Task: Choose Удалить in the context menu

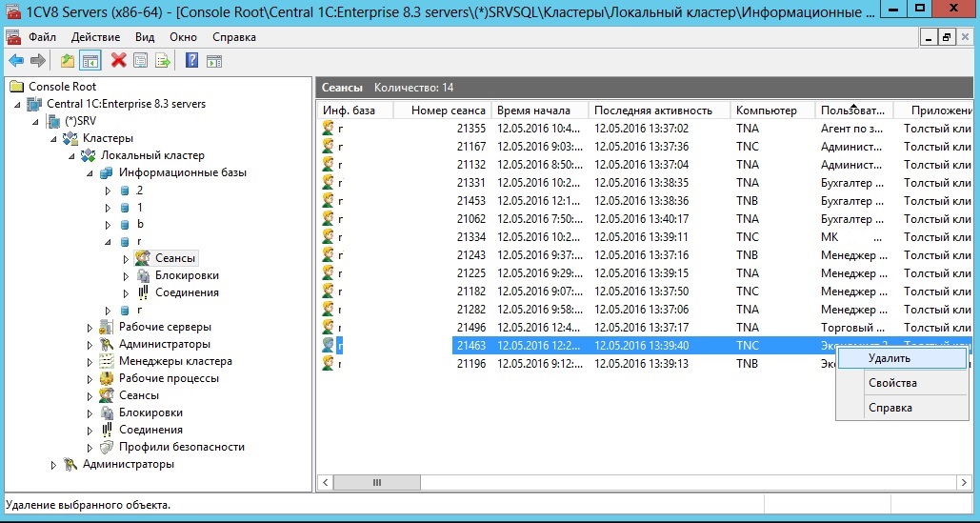Action: click(x=890, y=358)
